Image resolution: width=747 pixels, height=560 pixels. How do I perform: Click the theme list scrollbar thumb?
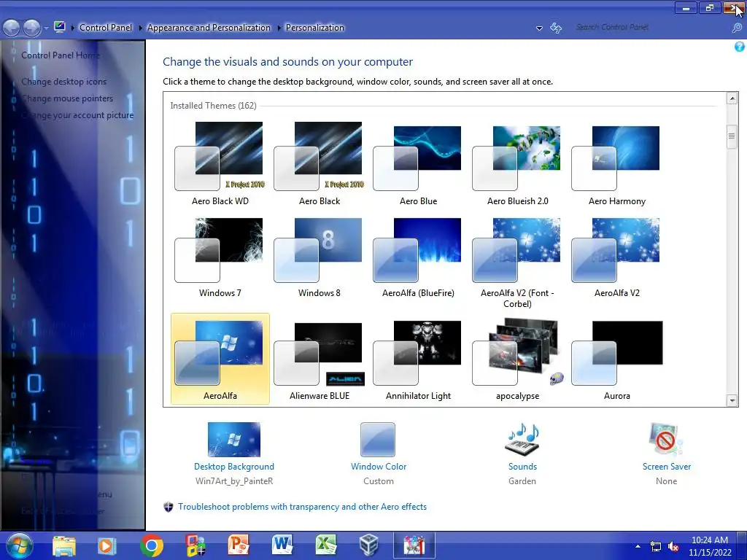point(732,137)
